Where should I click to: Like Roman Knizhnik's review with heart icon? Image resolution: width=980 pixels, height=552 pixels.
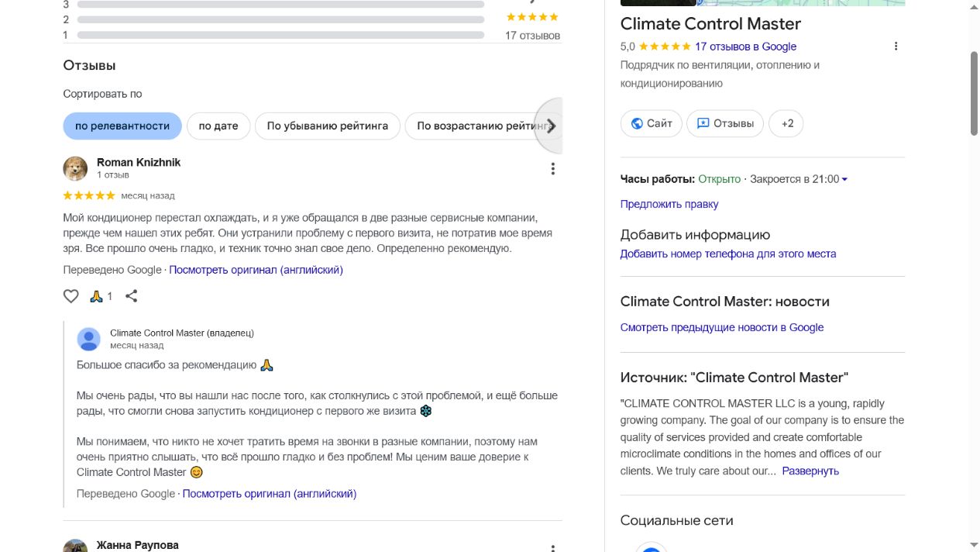[71, 296]
